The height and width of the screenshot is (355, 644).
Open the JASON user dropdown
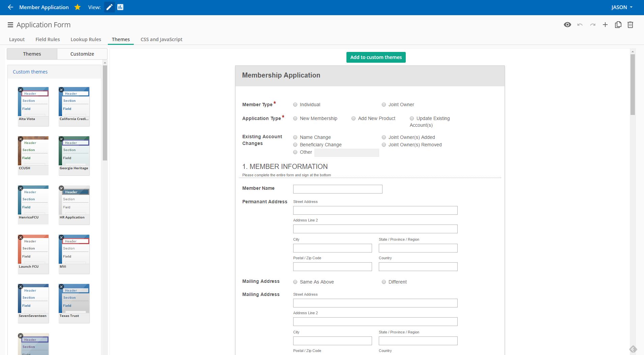point(622,7)
